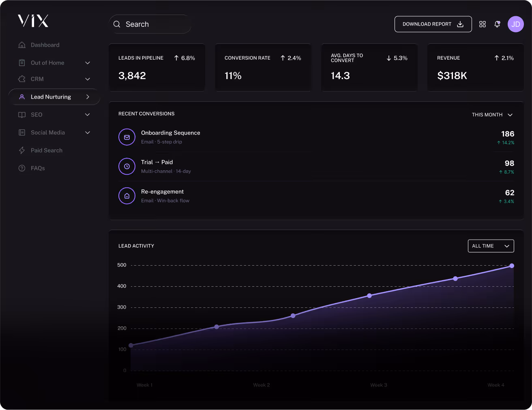Select the chart point near 440
532x410 pixels.
(455, 279)
